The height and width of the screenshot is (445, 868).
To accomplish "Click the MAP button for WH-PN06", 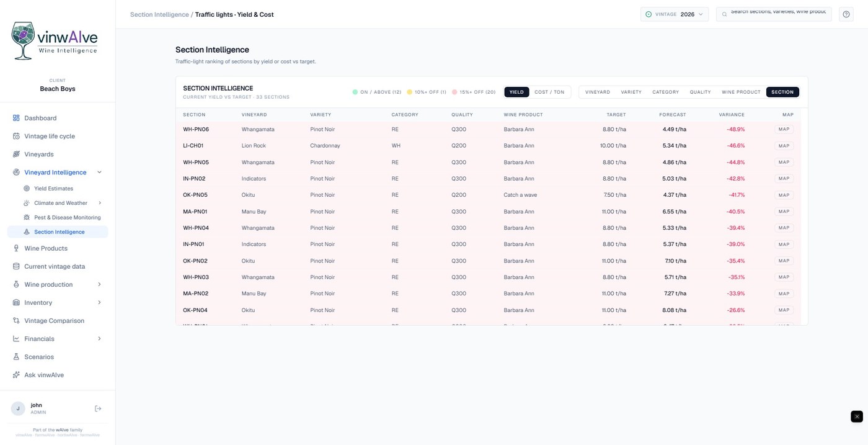I will [784, 129].
